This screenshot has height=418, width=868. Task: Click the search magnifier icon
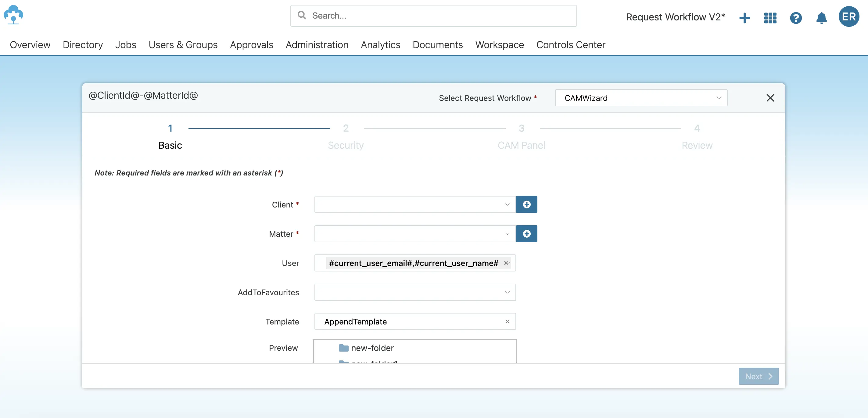pyautogui.click(x=302, y=16)
